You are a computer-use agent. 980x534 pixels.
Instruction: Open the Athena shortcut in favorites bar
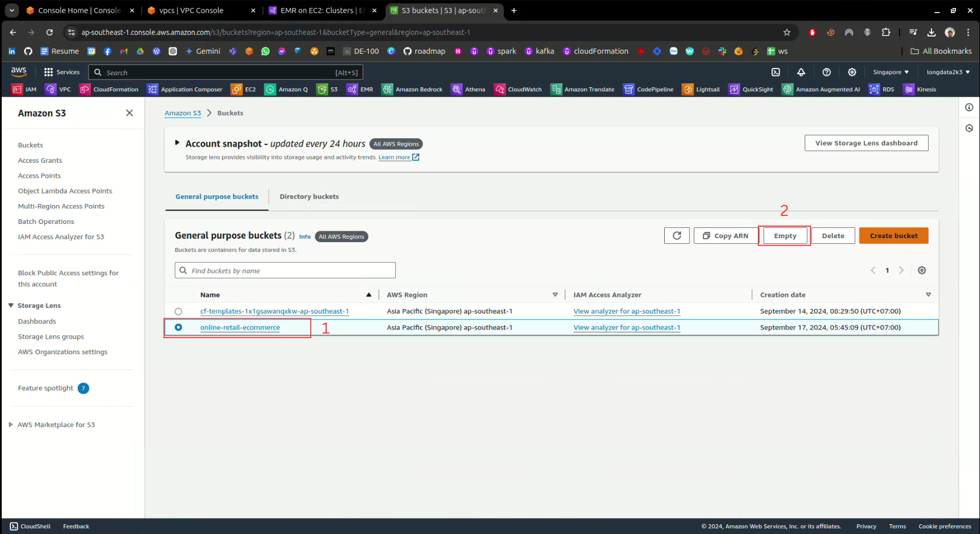coord(468,90)
